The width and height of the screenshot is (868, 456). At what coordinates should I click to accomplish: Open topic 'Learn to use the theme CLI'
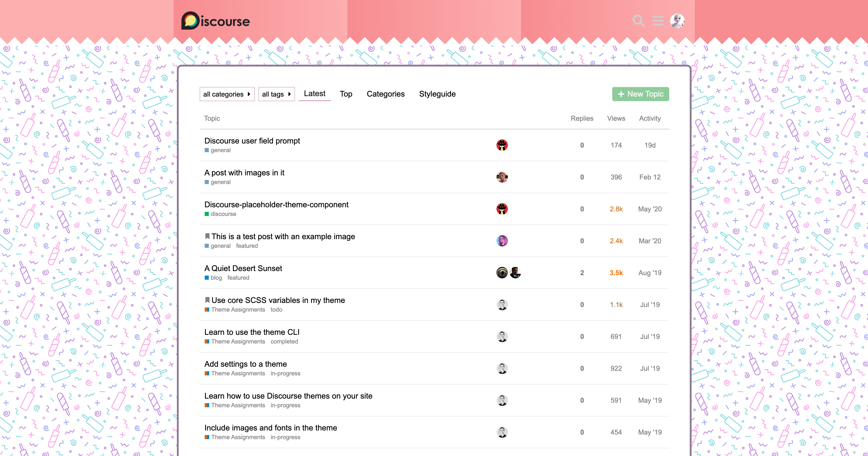click(252, 332)
